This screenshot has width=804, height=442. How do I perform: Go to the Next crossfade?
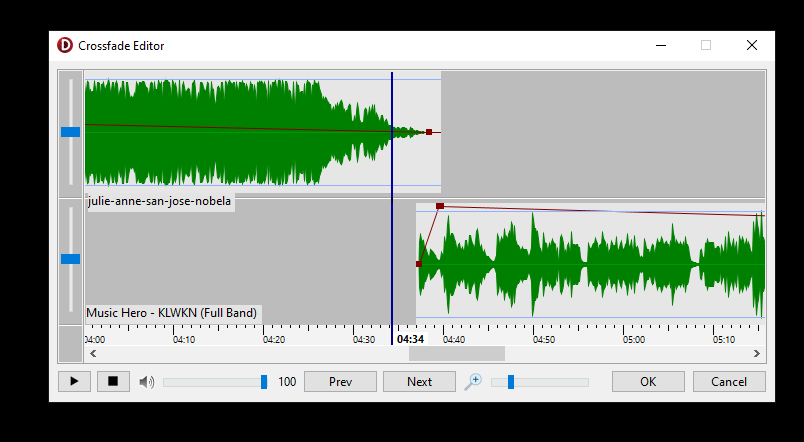tap(419, 381)
